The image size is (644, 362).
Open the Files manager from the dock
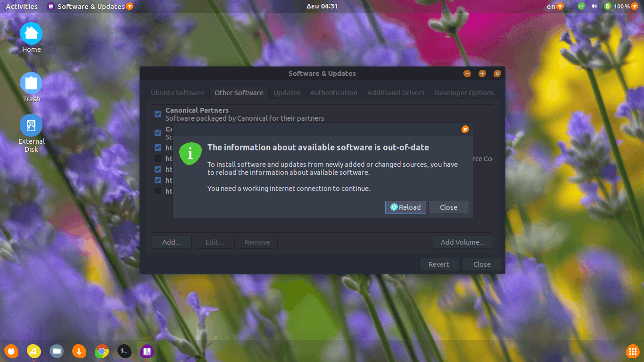[57, 351]
